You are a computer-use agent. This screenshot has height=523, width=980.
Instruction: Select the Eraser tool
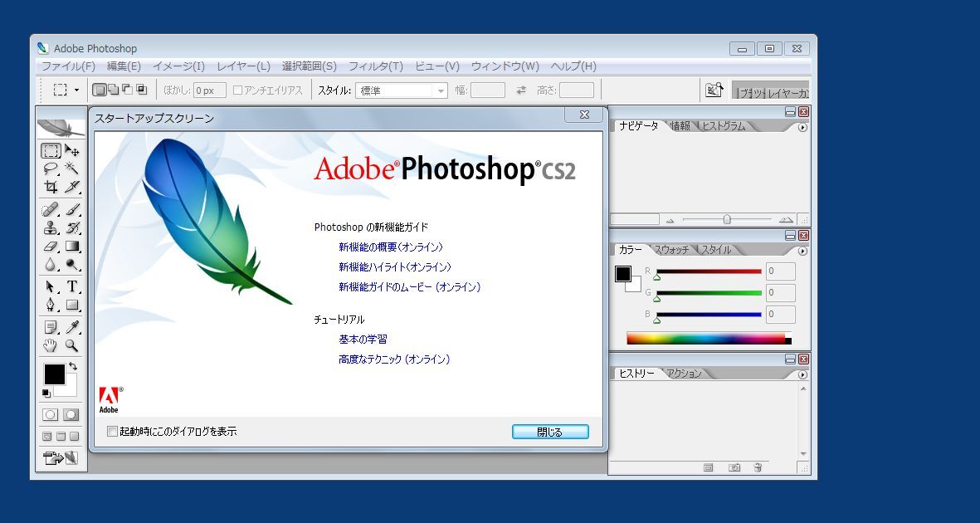pyautogui.click(x=51, y=247)
